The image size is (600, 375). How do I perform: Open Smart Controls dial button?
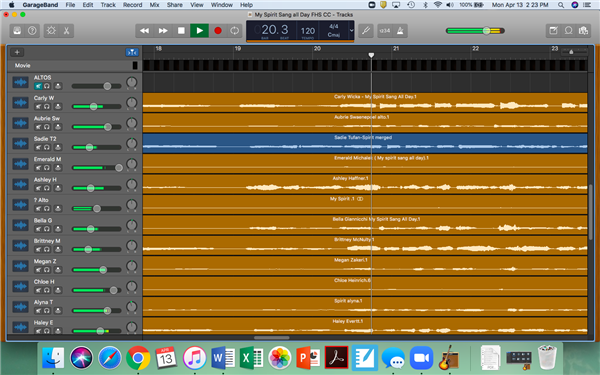[x=51, y=31]
